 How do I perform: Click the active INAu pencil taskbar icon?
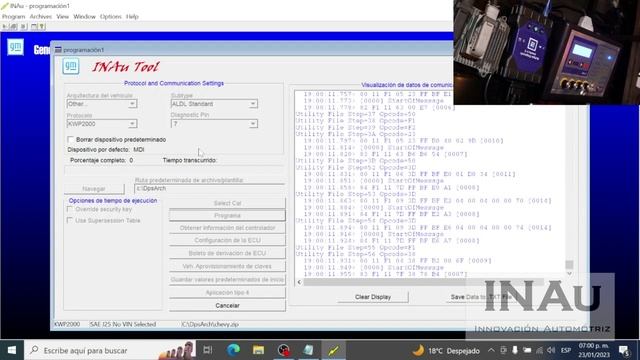(334, 350)
